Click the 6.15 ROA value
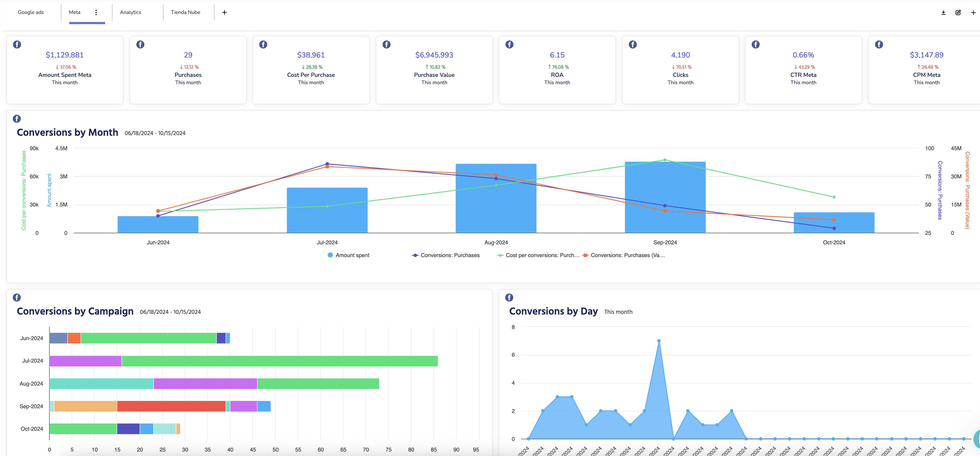This screenshot has height=456, width=980. [557, 55]
